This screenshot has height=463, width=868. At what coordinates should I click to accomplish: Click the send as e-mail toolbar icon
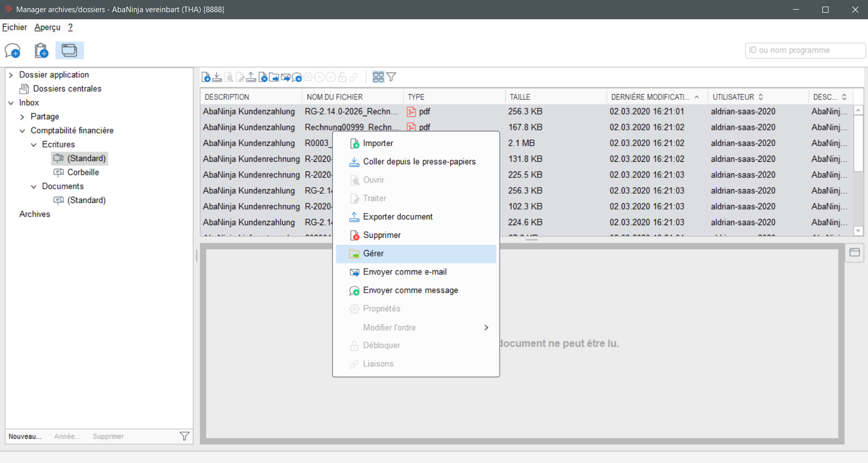pos(286,77)
